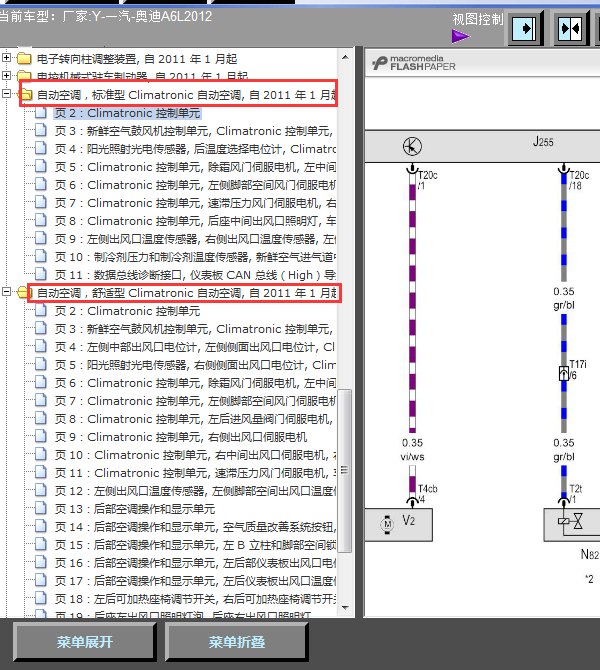Image resolution: width=600 pixels, height=670 pixels.
Task: Open 标准型 页 4：阳光照射光电传感器, 后温度选择电位计
Action: (195, 149)
